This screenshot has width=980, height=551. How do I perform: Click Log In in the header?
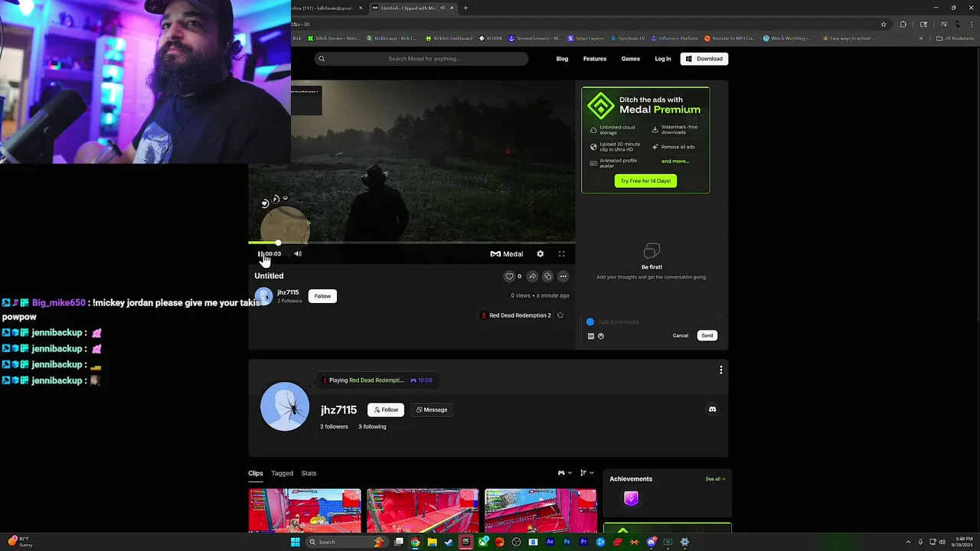coord(663,59)
